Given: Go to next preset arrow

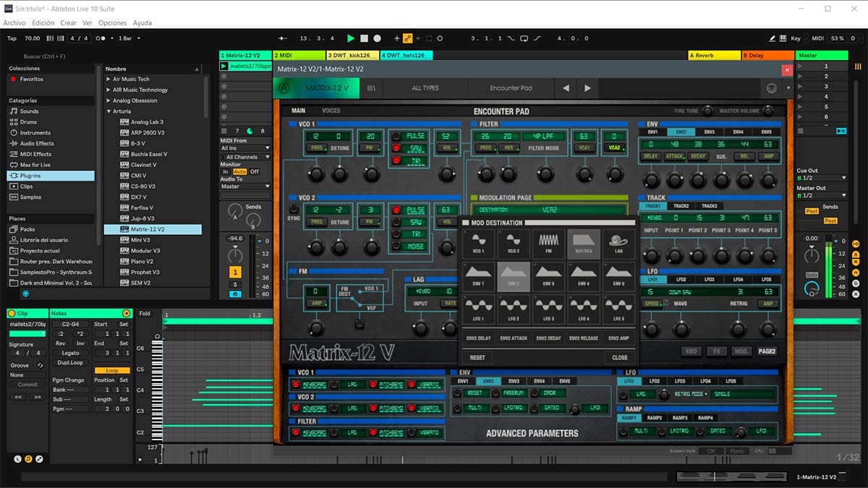Looking at the screenshot, I should [x=587, y=88].
